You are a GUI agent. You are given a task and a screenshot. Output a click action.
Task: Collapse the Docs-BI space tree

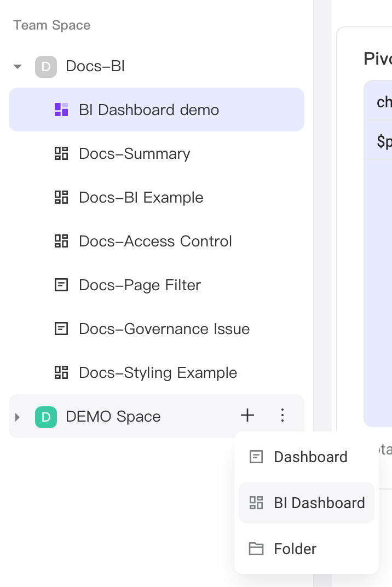(x=17, y=67)
